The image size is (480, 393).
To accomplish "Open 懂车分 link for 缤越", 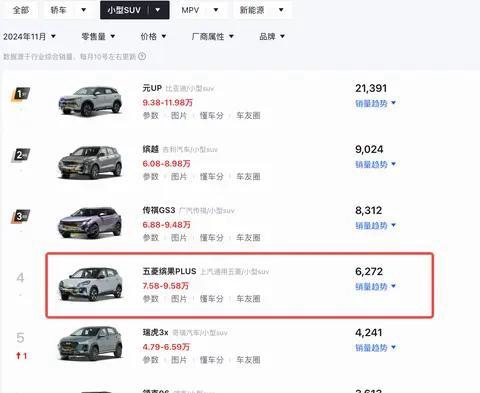I will click(x=211, y=177).
